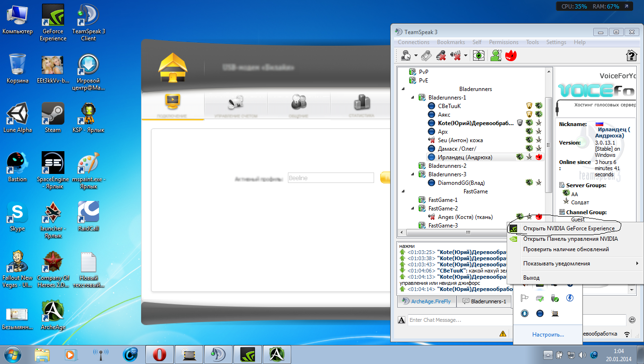The image size is (644, 364).
Task: Open the text format A button
Action: coord(402,320)
